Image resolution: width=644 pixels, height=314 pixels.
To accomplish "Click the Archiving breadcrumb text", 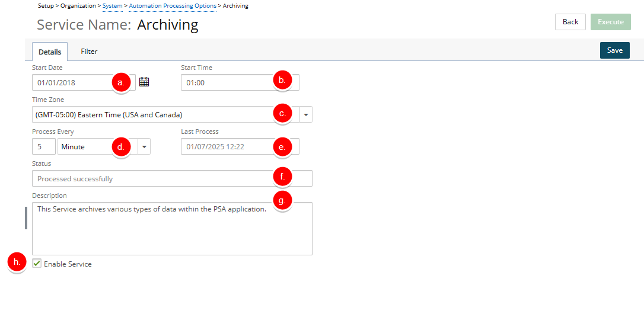I will point(235,6).
